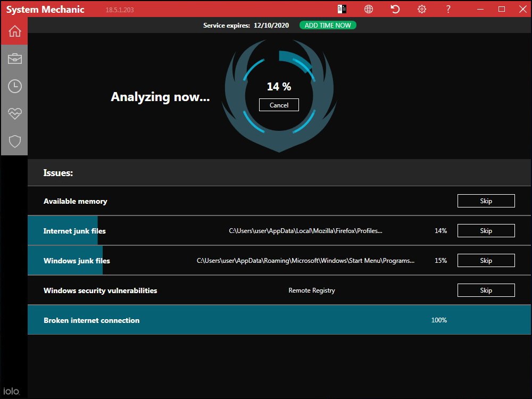This screenshot has width=532, height=399.
Task: Skip the Windows security vulnerabilities check
Action: 486,290
